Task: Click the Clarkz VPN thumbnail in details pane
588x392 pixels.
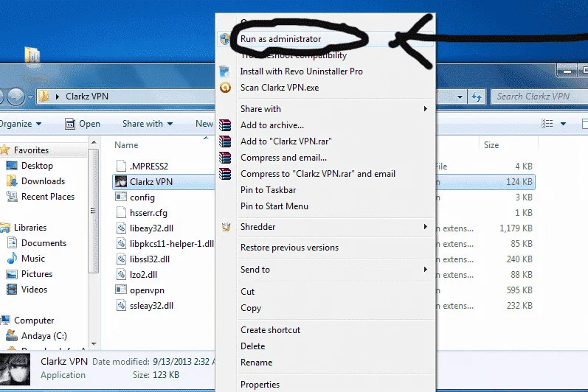Action: tap(15, 370)
